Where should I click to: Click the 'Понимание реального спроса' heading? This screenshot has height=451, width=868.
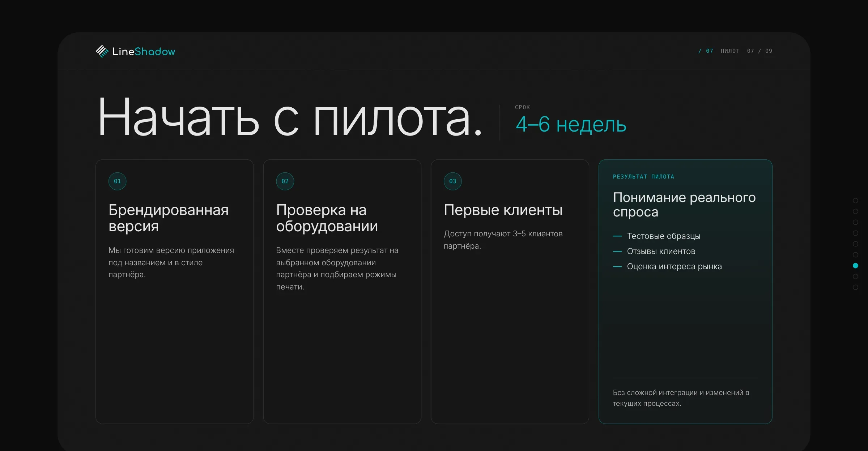[684, 205]
